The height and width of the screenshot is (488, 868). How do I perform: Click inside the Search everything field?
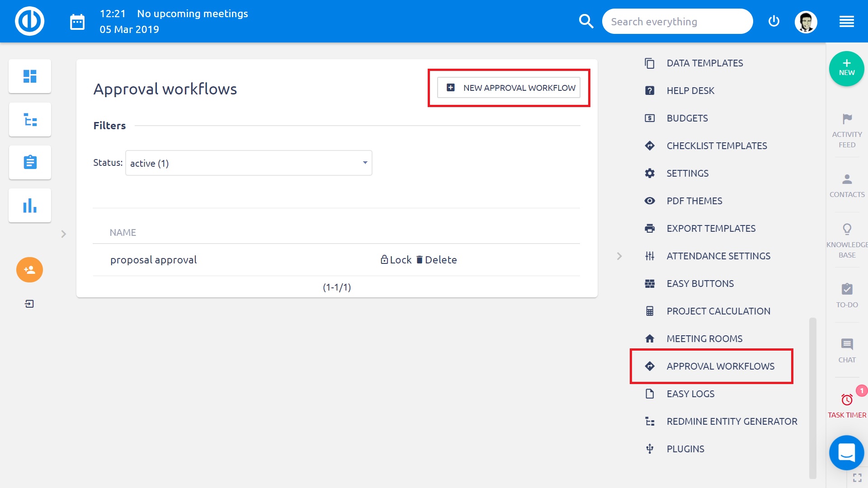click(677, 21)
